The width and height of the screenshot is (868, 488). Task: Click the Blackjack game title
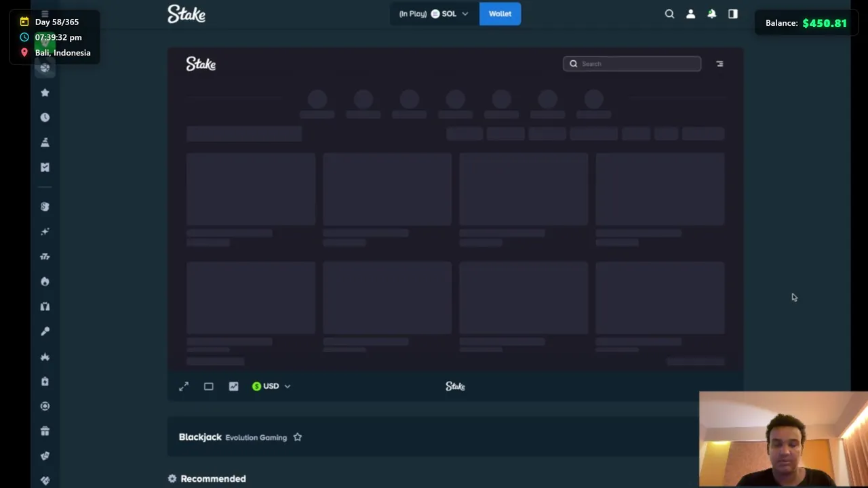(200, 437)
